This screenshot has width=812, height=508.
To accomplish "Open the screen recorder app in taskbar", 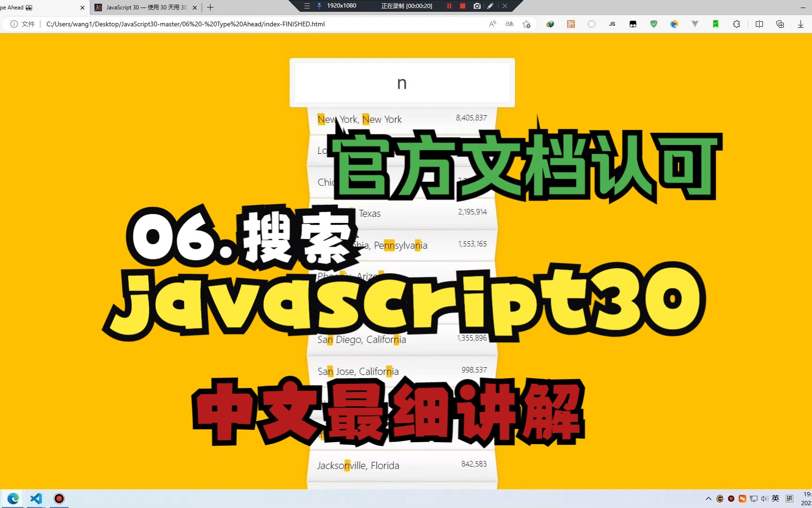I will (59, 499).
